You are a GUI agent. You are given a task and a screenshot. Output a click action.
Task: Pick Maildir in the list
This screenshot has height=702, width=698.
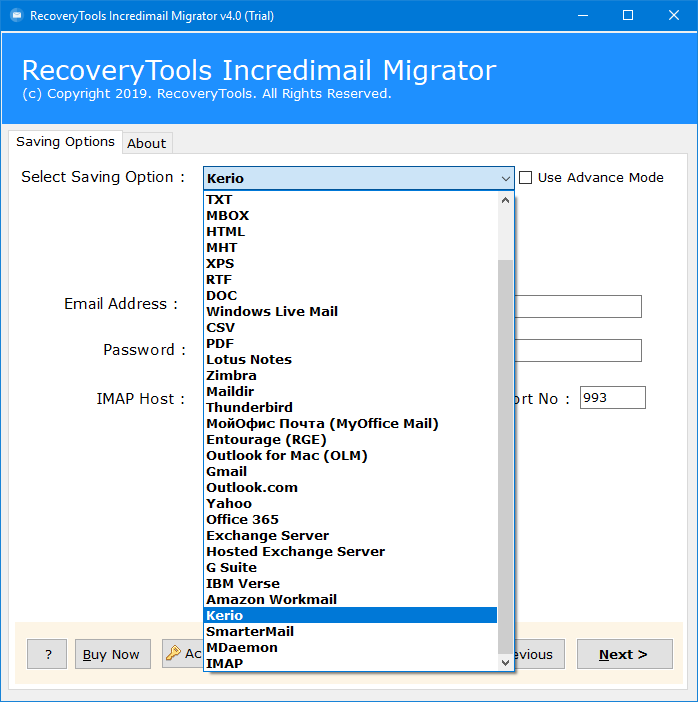pos(351,392)
